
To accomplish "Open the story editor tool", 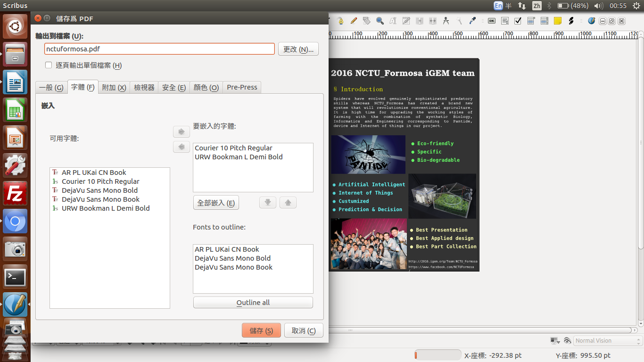I will 406,21.
